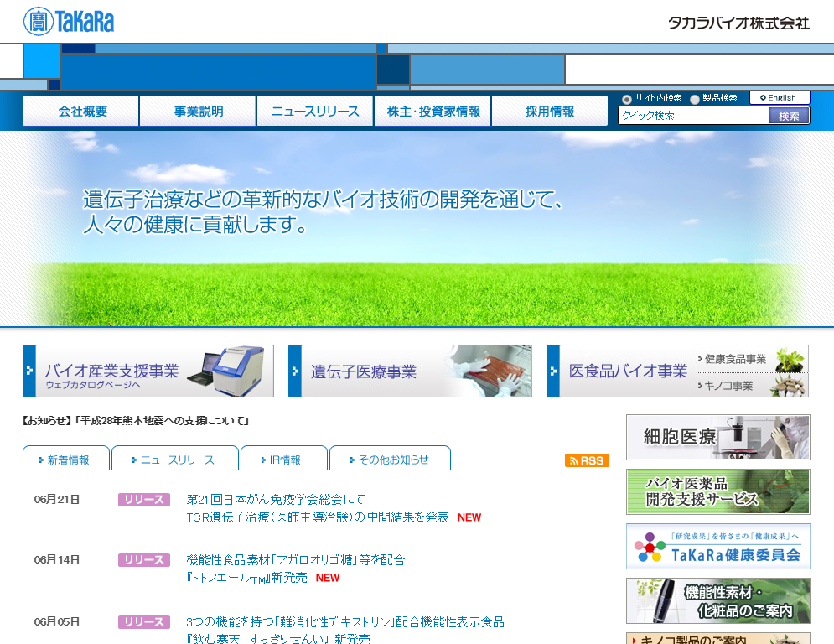Click the 06月05日 date text
Screen dimensions: 834x644
click(57, 621)
